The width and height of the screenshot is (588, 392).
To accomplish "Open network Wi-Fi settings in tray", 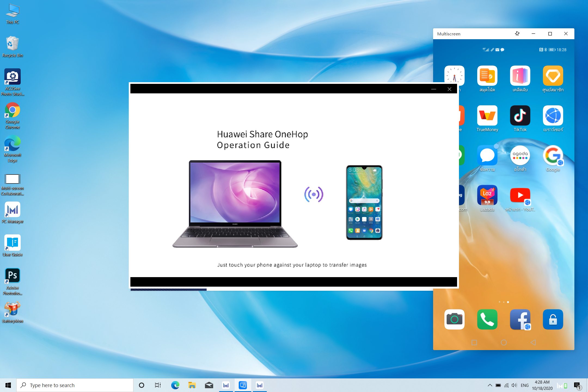I will coord(506,385).
